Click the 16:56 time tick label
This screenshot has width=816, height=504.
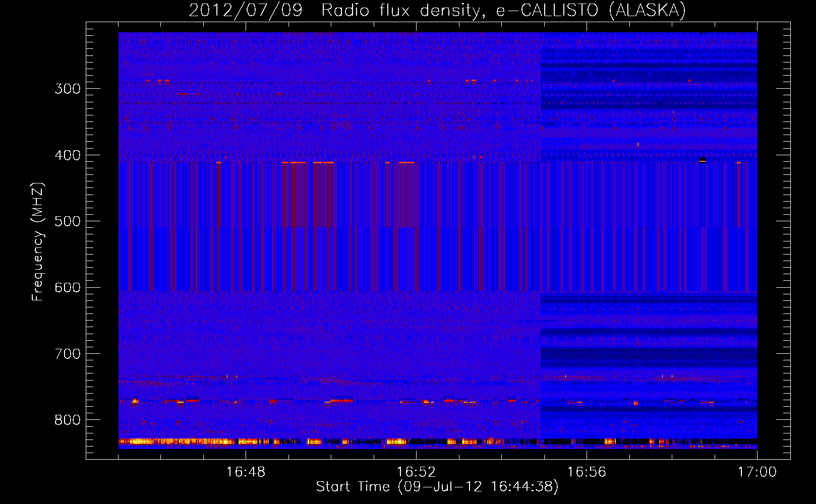[587, 472]
